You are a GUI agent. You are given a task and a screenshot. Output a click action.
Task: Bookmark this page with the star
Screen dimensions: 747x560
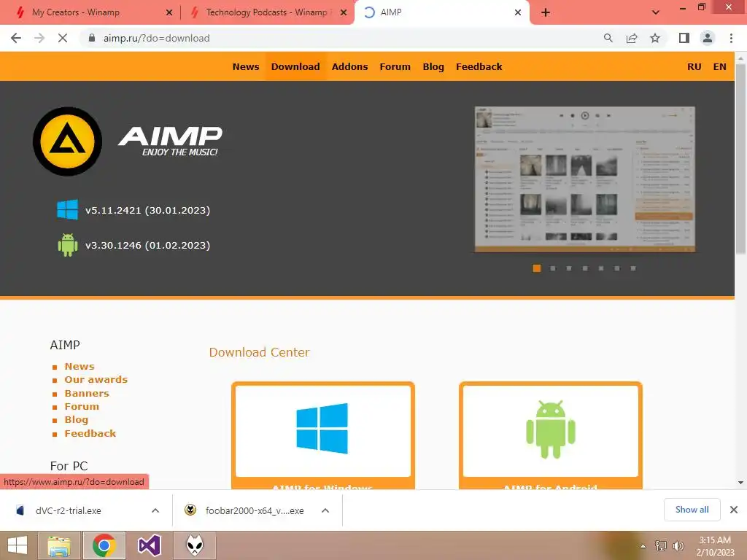(655, 38)
